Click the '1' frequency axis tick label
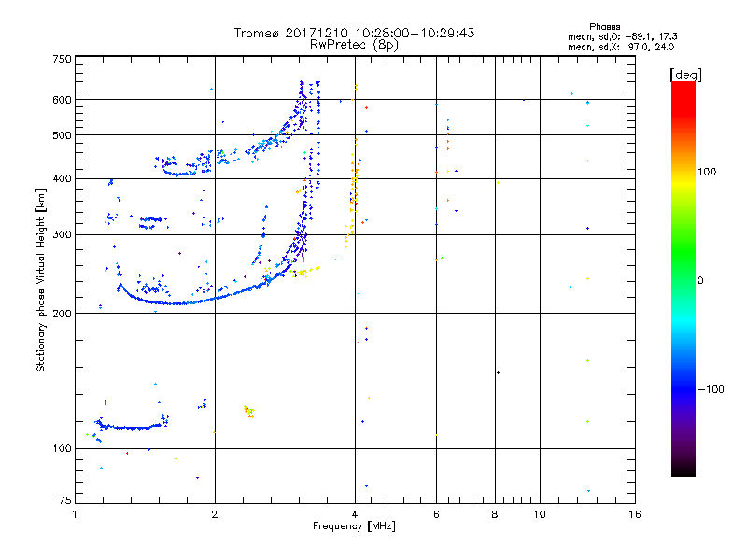The image size is (747, 560). pyautogui.click(x=75, y=514)
